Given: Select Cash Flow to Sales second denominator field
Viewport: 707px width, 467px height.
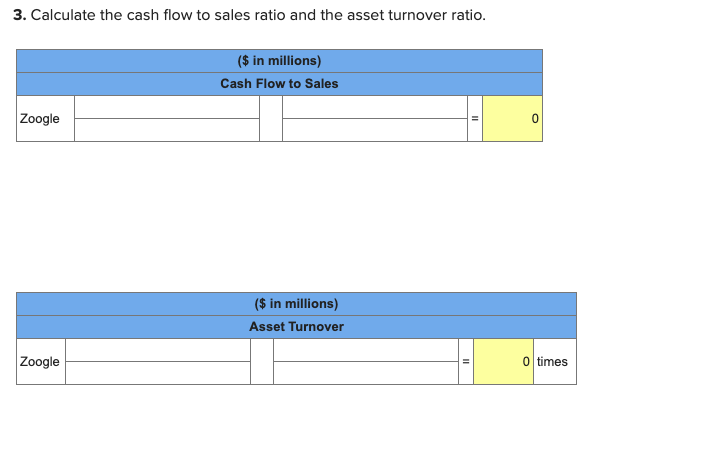Looking at the screenshot, I should click(x=375, y=130).
